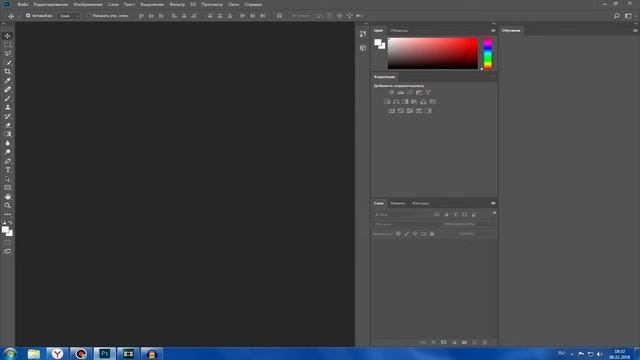Viewport: 640px width, 360px height.
Task: Add a Hue/Saturation adjustment layer
Action: click(x=387, y=102)
